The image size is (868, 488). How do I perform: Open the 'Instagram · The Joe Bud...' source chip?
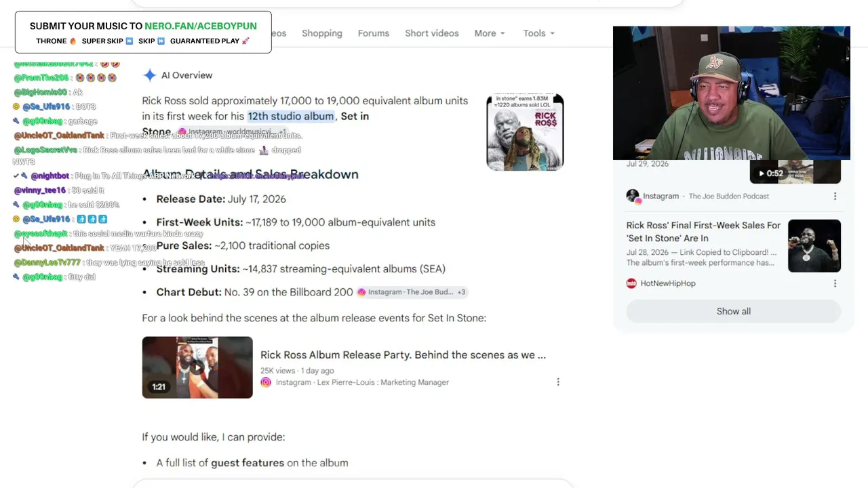click(x=411, y=292)
